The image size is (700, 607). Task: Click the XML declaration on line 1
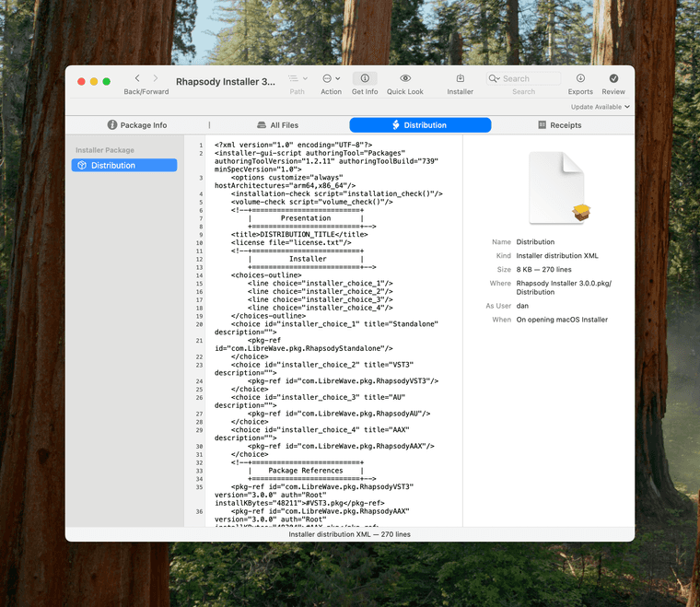(293, 145)
